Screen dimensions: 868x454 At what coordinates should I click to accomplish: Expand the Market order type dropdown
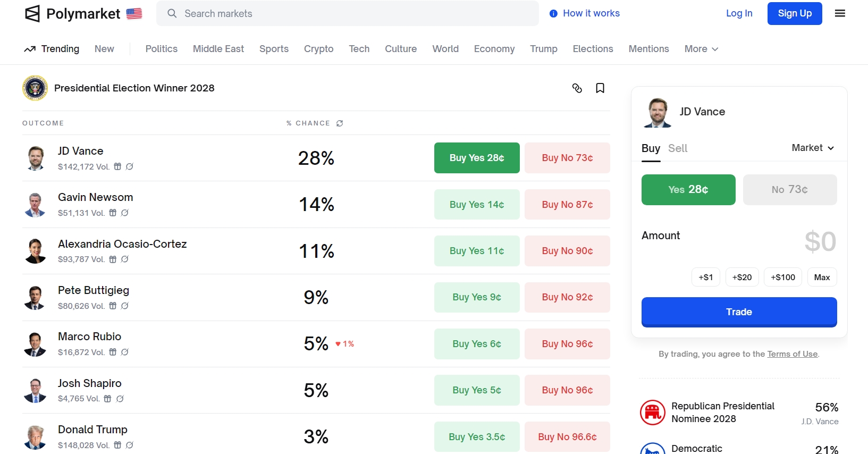(x=813, y=148)
